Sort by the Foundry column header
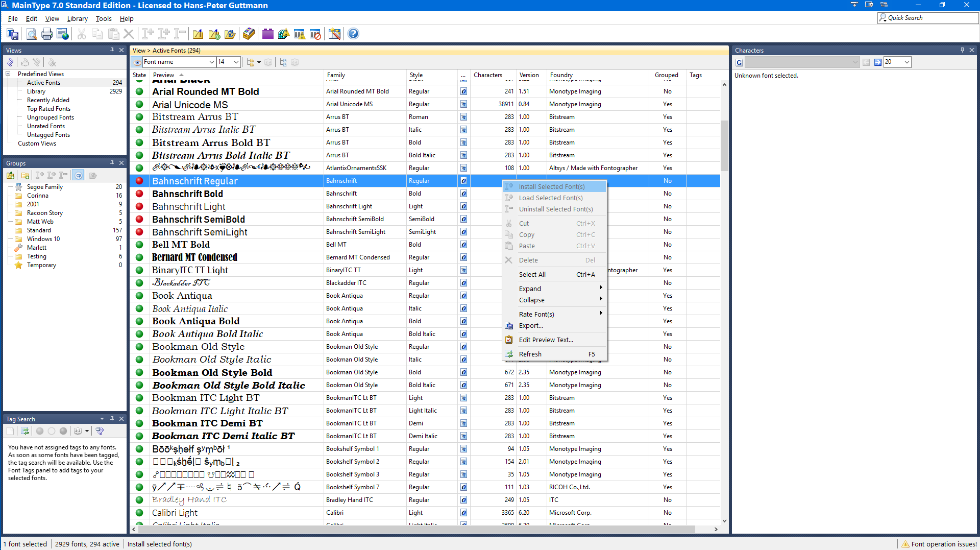This screenshot has width=980, height=550. (598, 75)
